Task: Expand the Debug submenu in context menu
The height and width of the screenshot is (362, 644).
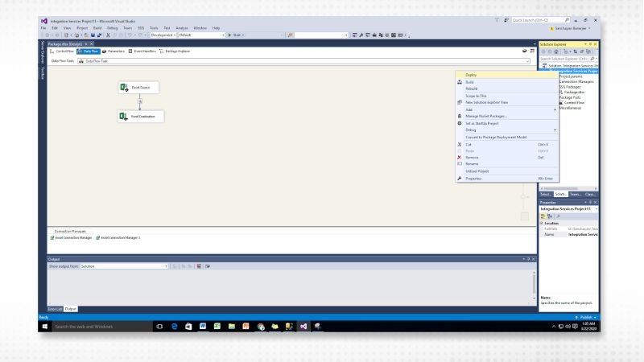Action: 507,130
